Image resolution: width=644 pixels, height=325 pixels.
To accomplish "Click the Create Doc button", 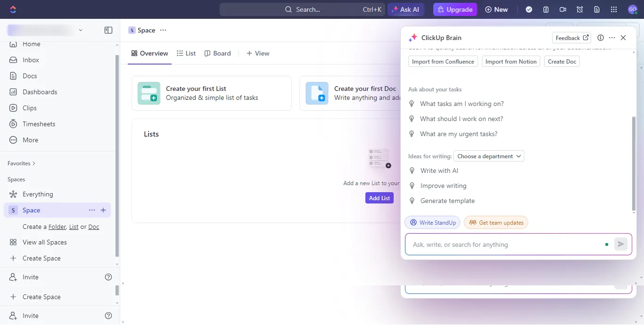I will click(x=562, y=61).
